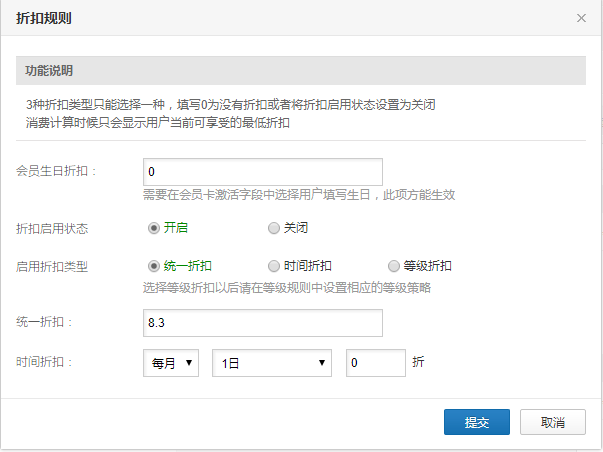Click the birthday hint text under first field

click(x=299, y=194)
